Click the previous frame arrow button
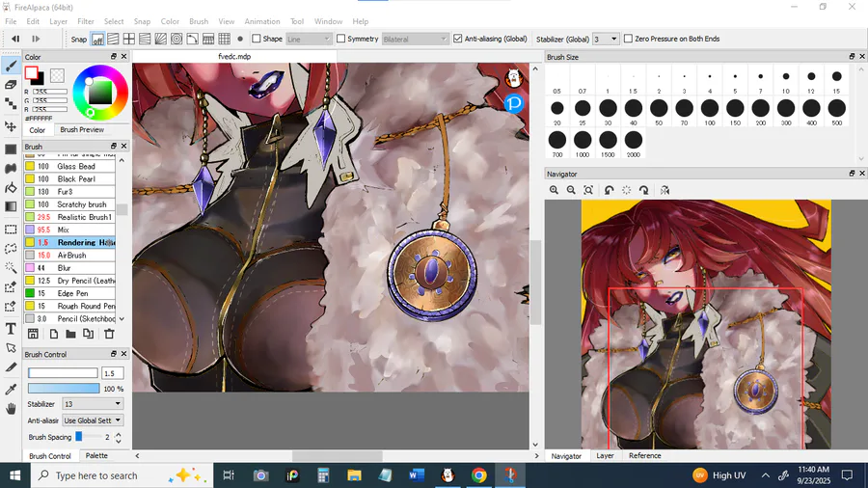This screenshot has width=868, height=488. (15, 39)
